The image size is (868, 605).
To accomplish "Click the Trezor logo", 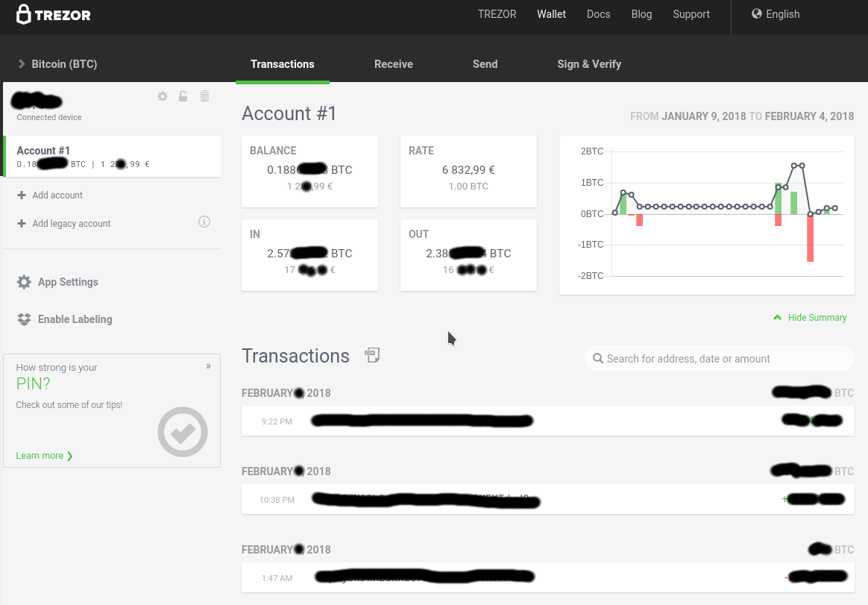I will pos(54,15).
